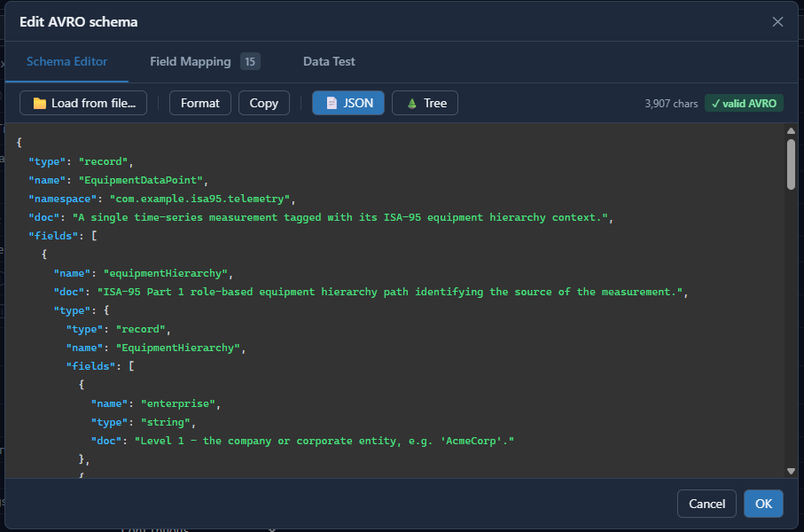The height and width of the screenshot is (532, 804).
Task: Click the "namespace" key
Action: click(x=63, y=199)
